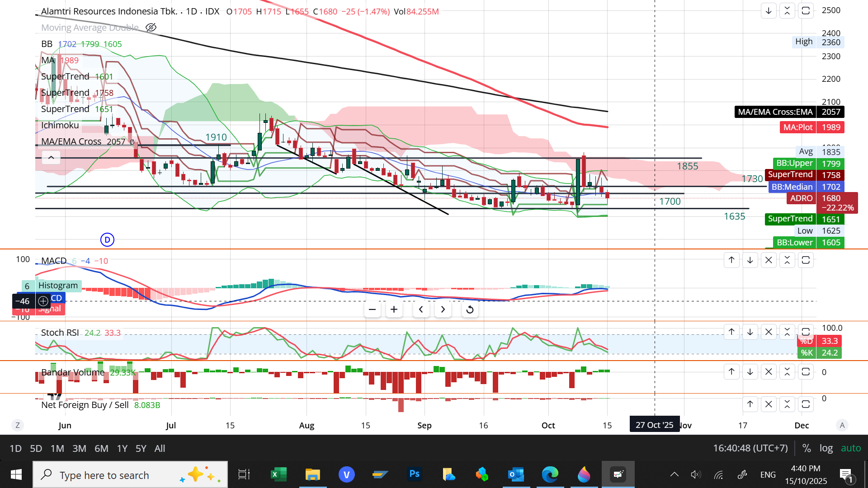The height and width of the screenshot is (488, 868).
Task: Click the blue D dividend marker
Action: coord(107,240)
